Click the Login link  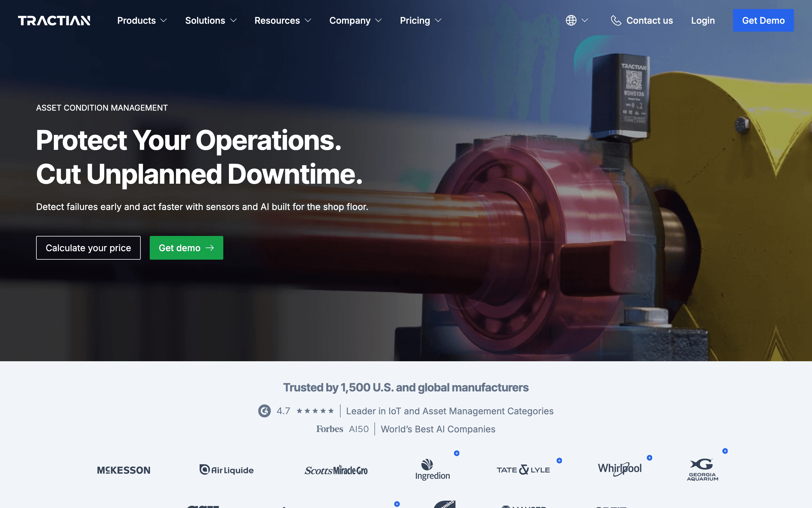tap(703, 21)
